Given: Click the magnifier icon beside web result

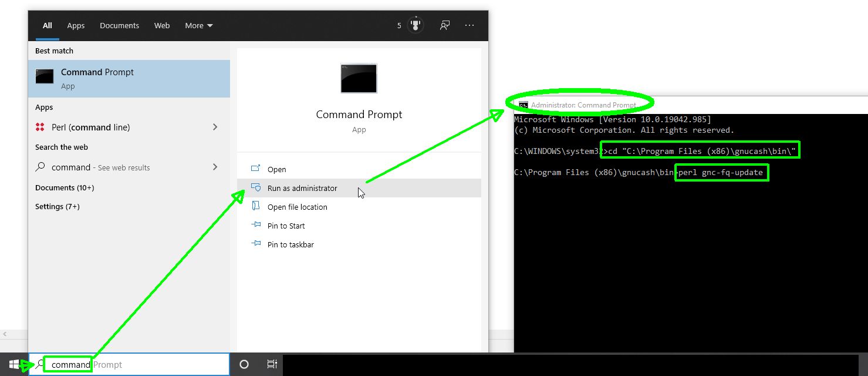Looking at the screenshot, I should point(40,167).
